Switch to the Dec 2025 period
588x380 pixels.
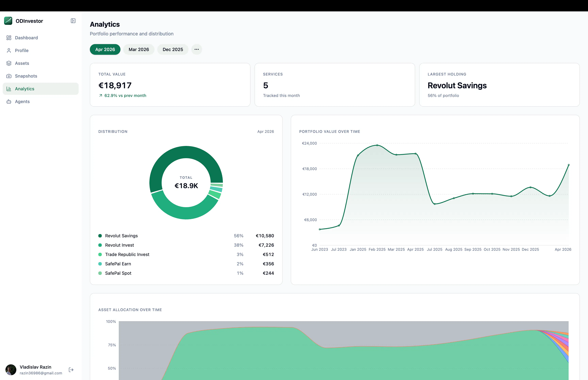click(173, 49)
